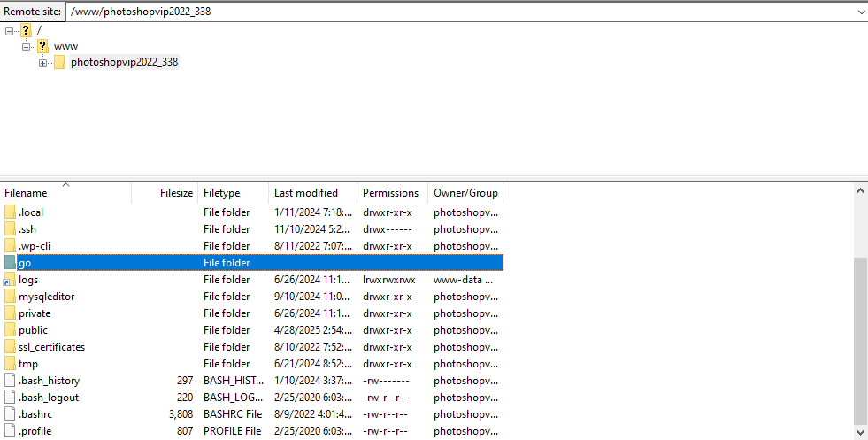Click the ssl_certificates folder icon
Image resolution: width=868 pixels, height=440 pixels.
coord(10,347)
